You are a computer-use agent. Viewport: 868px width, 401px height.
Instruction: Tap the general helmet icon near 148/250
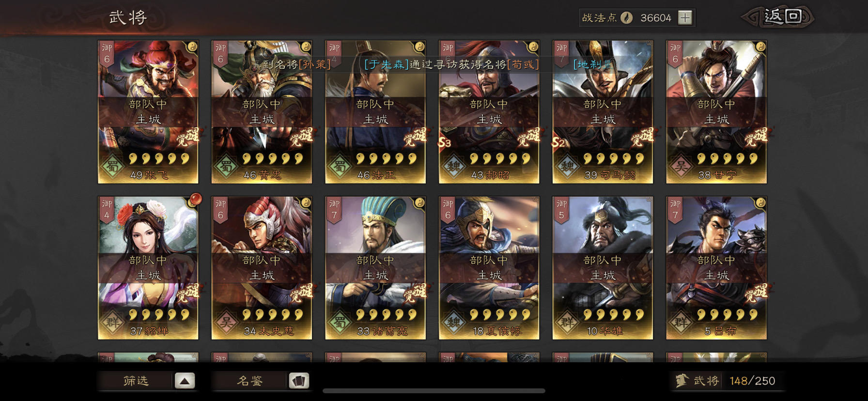(x=682, y=381)
